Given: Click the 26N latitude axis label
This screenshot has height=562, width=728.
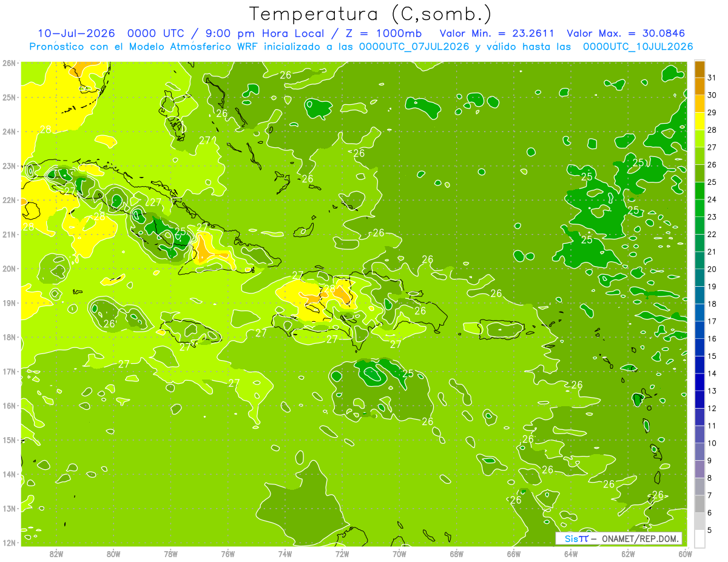Looking at the screenshot, I should 8,63.
